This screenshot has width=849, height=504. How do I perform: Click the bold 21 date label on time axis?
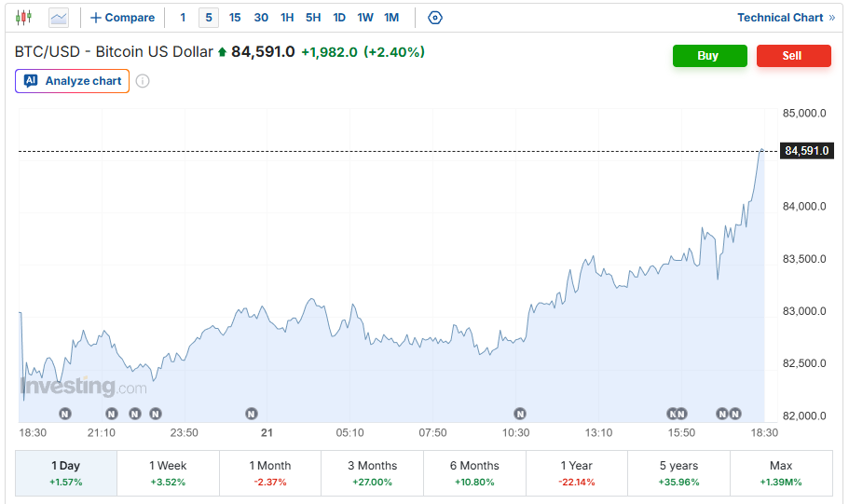point(267,433)
